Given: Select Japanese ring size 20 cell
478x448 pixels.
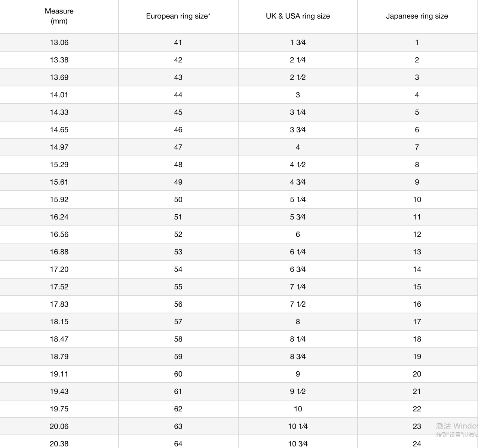Looking at the screenshot, I should tap(417, 374).
